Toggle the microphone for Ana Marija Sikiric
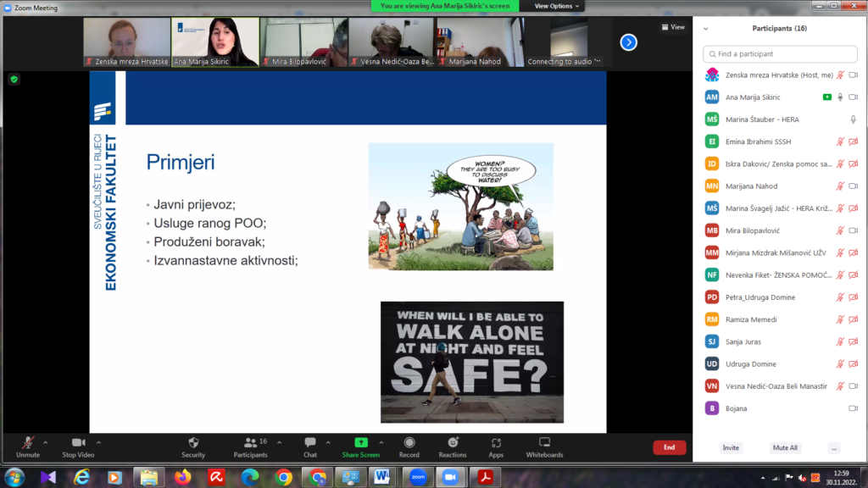Screen dimensions: 868x488 840,97
